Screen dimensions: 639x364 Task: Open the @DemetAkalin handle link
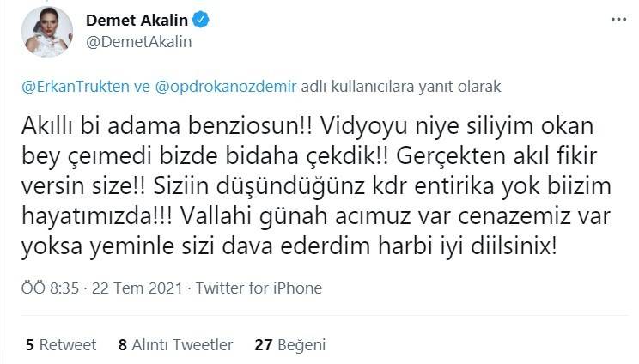coord(138,42)
